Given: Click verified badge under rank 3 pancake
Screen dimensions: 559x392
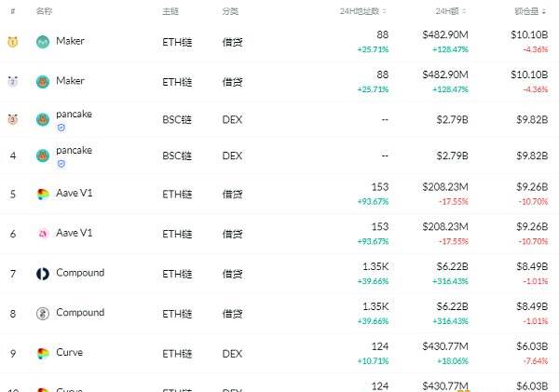Looking at the screenshot, I should click(x=61, y=128).
